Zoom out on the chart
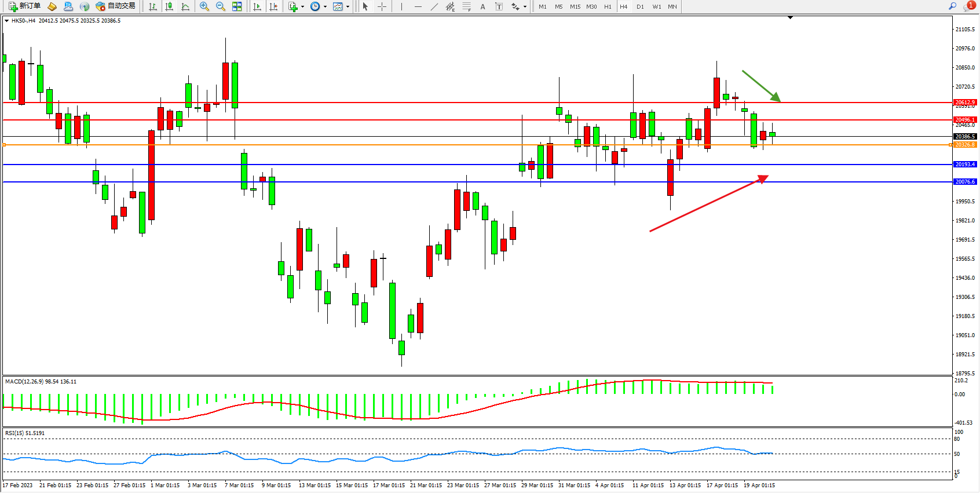 click(220, 6)
